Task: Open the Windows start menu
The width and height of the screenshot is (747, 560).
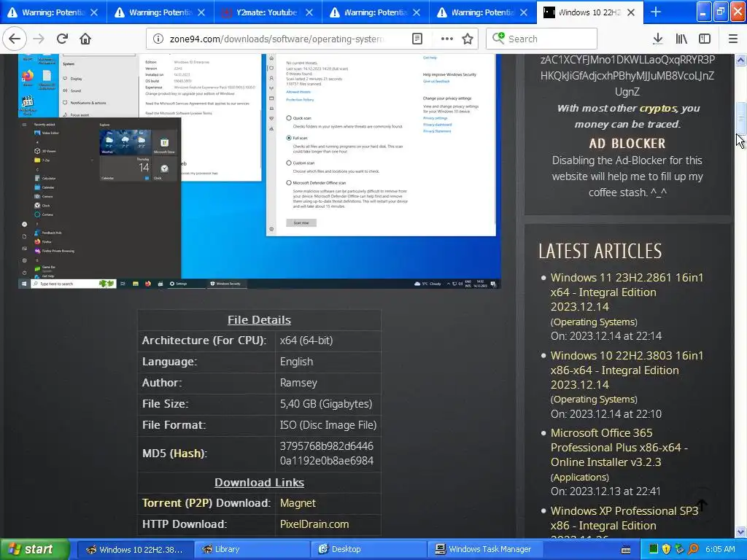Action: coord(34,549)
